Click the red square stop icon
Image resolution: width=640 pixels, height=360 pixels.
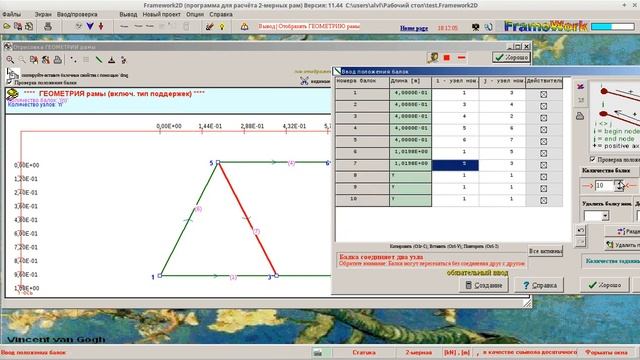coord(447,58)
